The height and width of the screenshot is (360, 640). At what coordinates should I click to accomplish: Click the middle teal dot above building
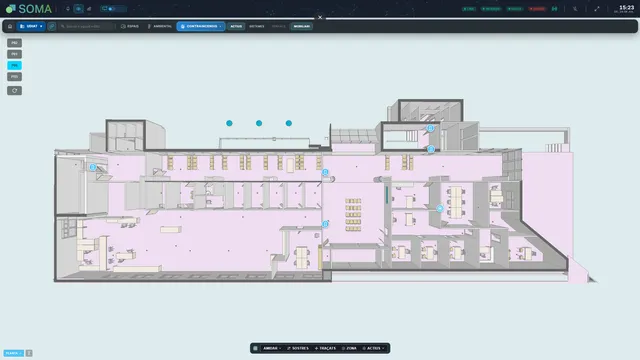click(259, 123)
